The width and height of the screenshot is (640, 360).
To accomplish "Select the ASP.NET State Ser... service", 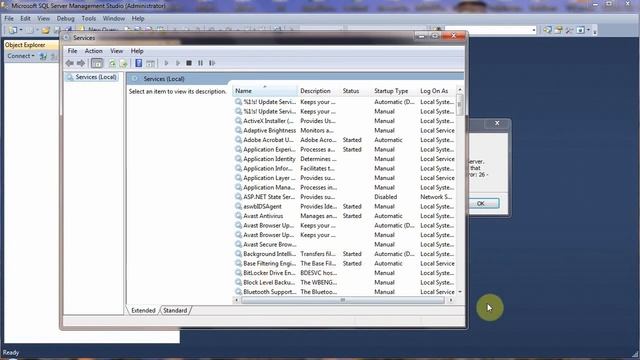I will point(345,197).
